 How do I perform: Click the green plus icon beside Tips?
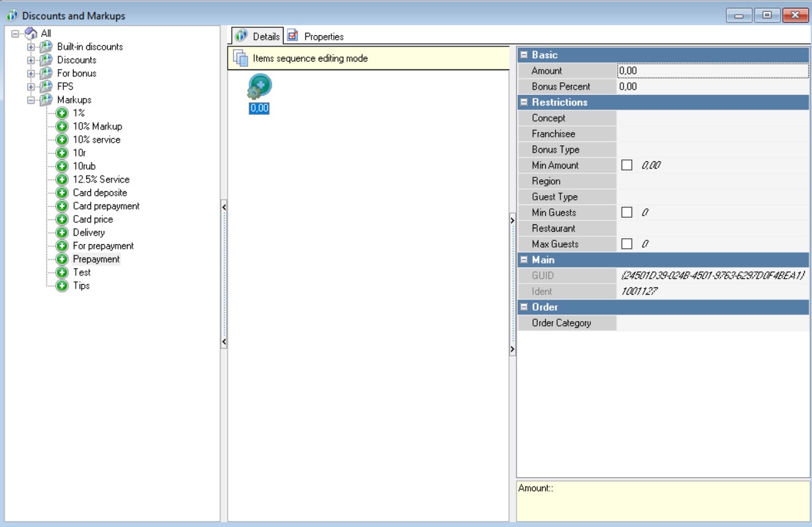[x=62, y=286]
